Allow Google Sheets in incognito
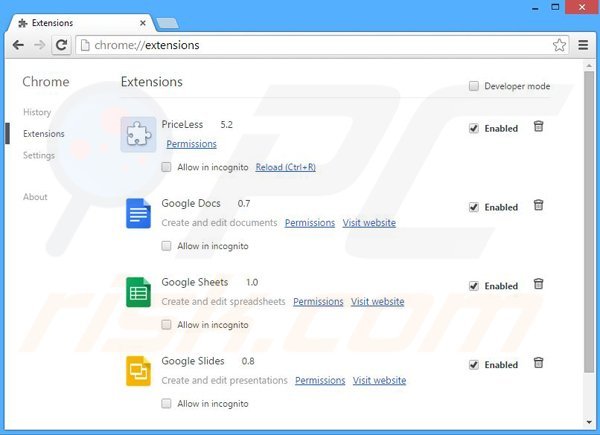Image resolution: width=600 pixels, height=435 pixels. (166, 324)
